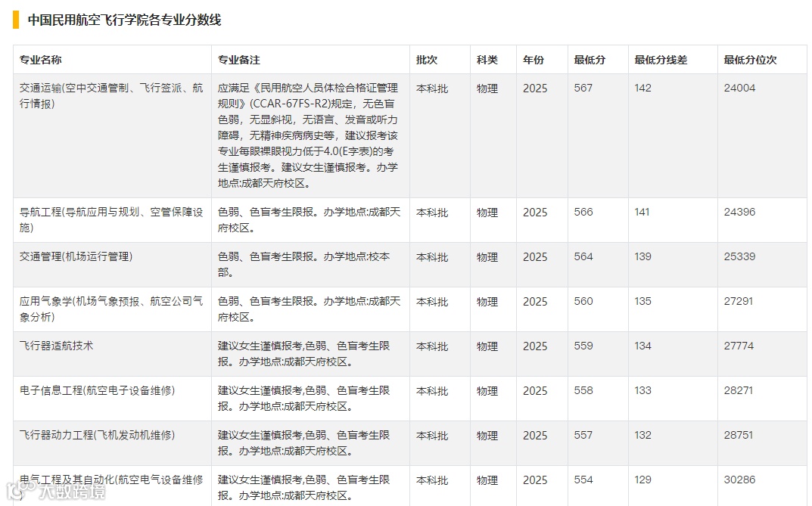Click minimum score 554

click(x=583, y=480)
